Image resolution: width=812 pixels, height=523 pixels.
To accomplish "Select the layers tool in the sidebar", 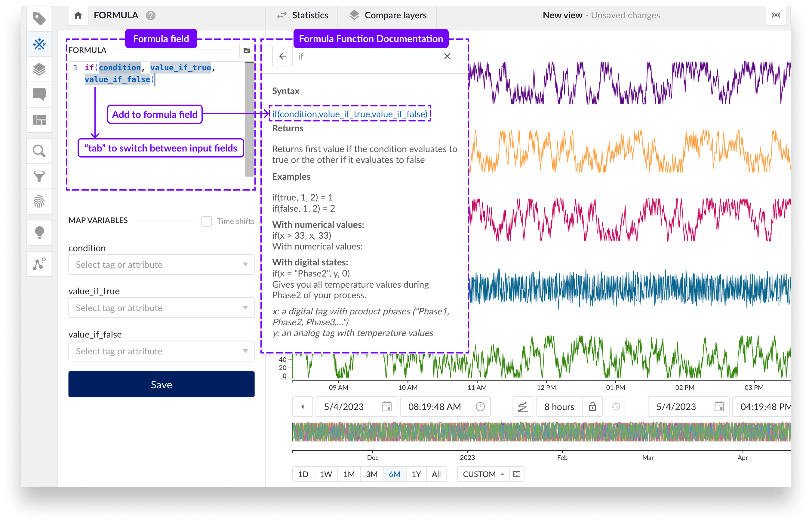I will (x=39, y=69).
